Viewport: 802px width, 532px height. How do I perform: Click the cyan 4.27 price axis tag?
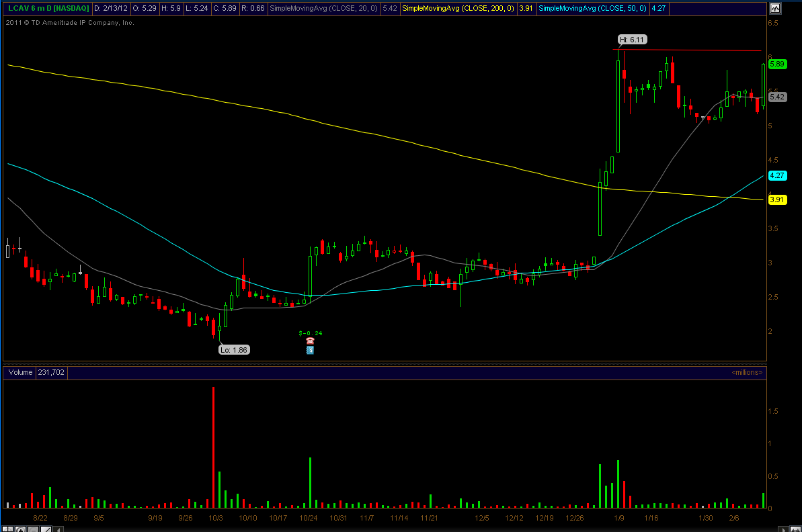[777, 175]
